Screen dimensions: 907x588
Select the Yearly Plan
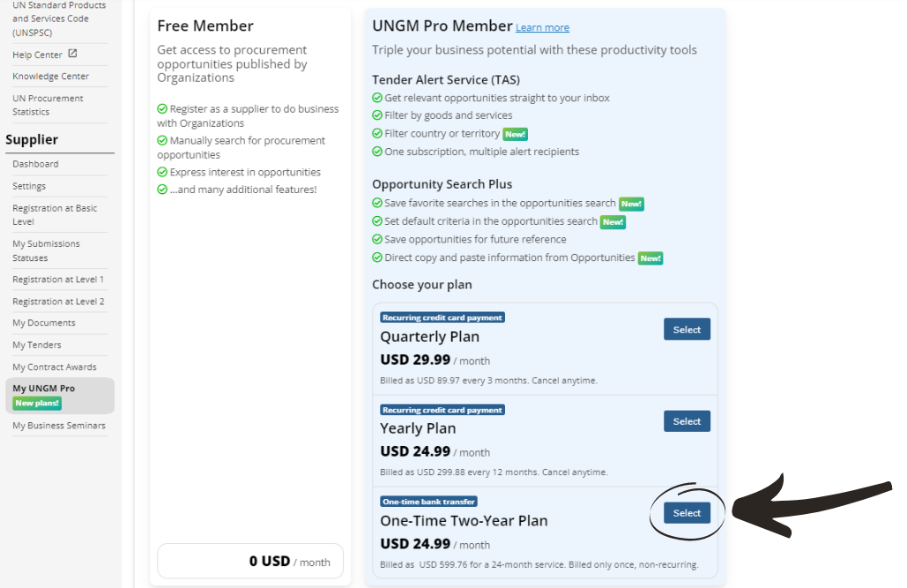click(687, 421)
